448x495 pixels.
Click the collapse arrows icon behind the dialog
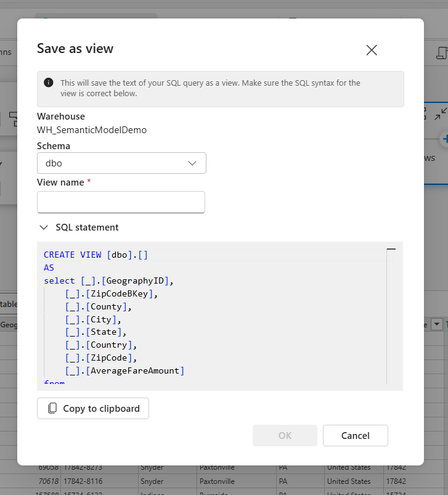click(x=441, y=113)
